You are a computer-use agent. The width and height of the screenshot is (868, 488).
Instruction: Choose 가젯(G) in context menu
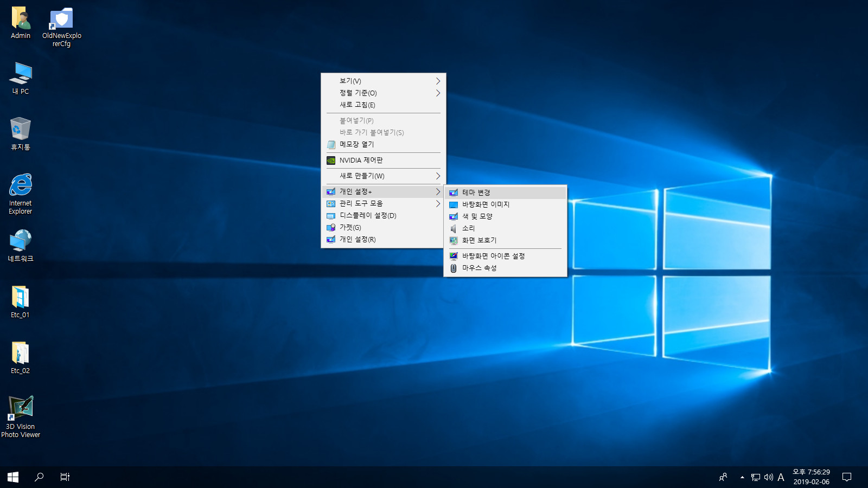(384, 227)
